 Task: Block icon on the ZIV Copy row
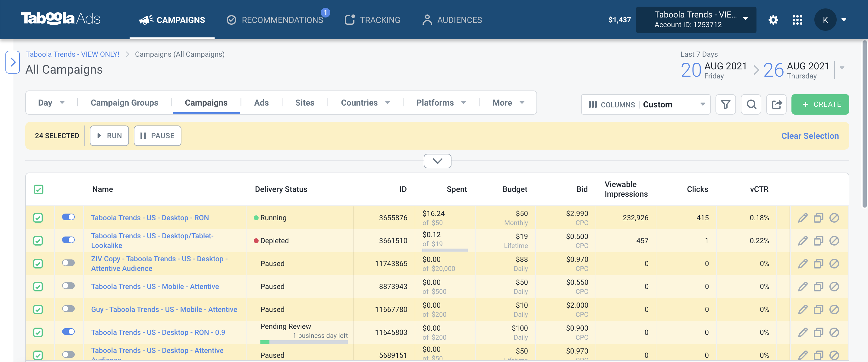coord(834,263)
